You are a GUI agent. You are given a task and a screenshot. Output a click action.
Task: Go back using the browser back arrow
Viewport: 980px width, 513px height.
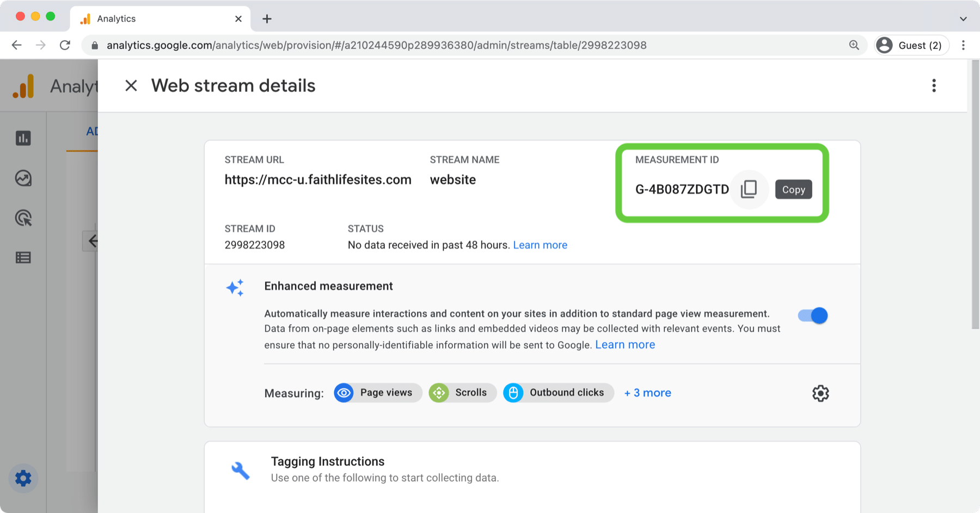[17, 45]
